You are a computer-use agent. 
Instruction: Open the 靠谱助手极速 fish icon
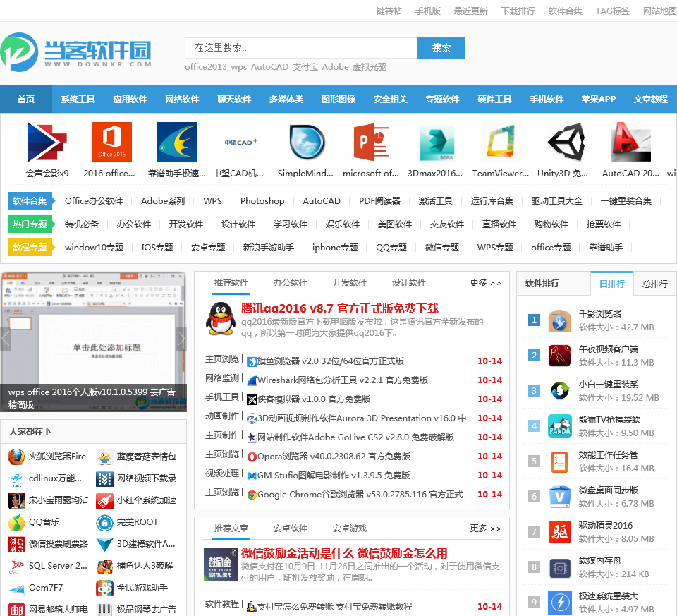(176, 142)
